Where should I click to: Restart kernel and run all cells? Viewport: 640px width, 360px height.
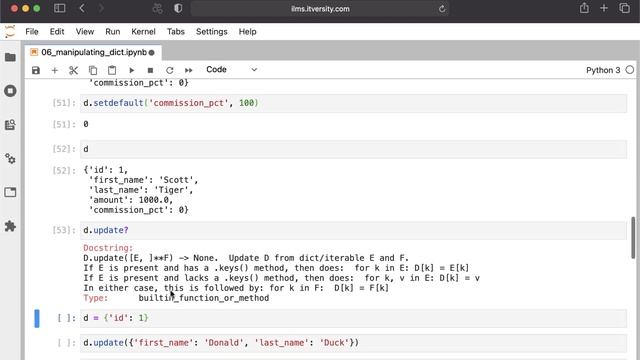tap(189, 70)
